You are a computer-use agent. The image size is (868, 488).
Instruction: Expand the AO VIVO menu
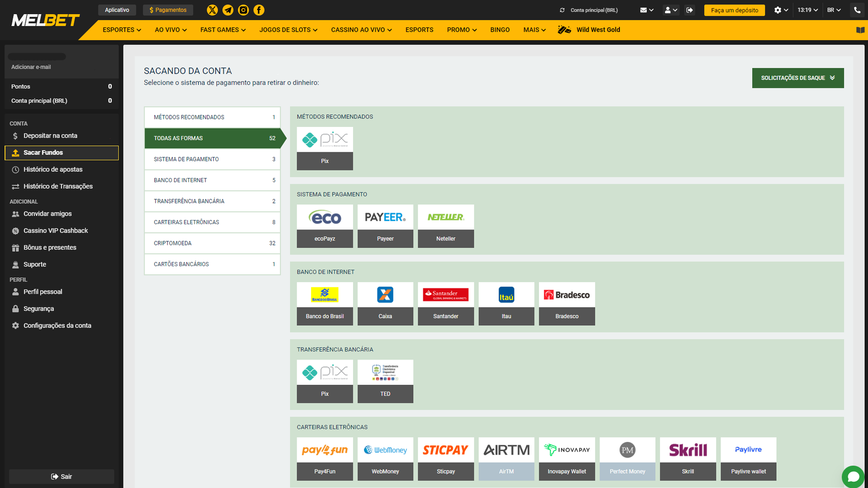pos(171,30)
